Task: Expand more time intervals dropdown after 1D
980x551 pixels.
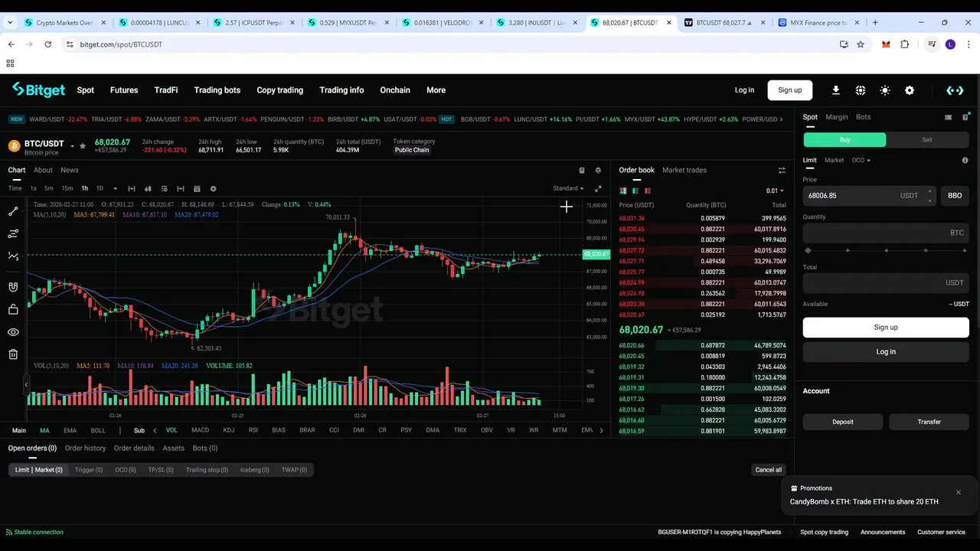Action: click(x=115, y=189)
